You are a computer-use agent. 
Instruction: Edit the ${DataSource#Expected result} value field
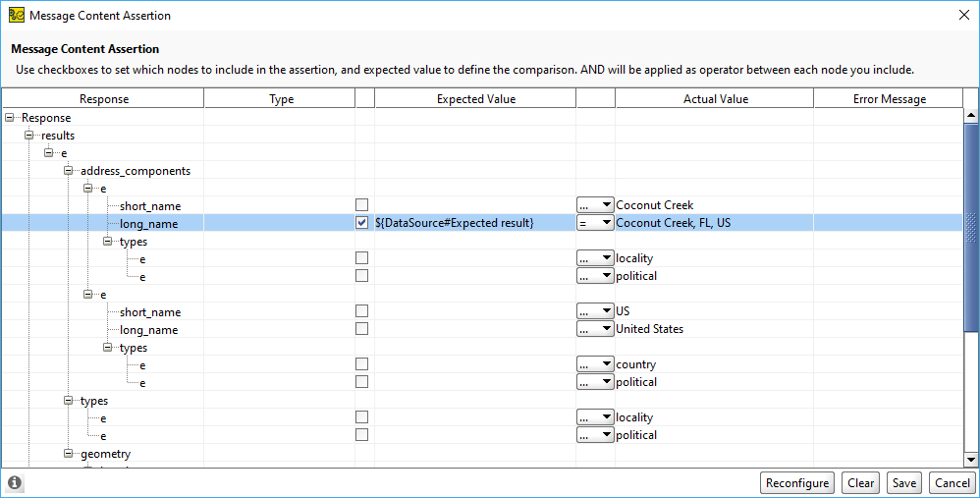pos(473,223)
